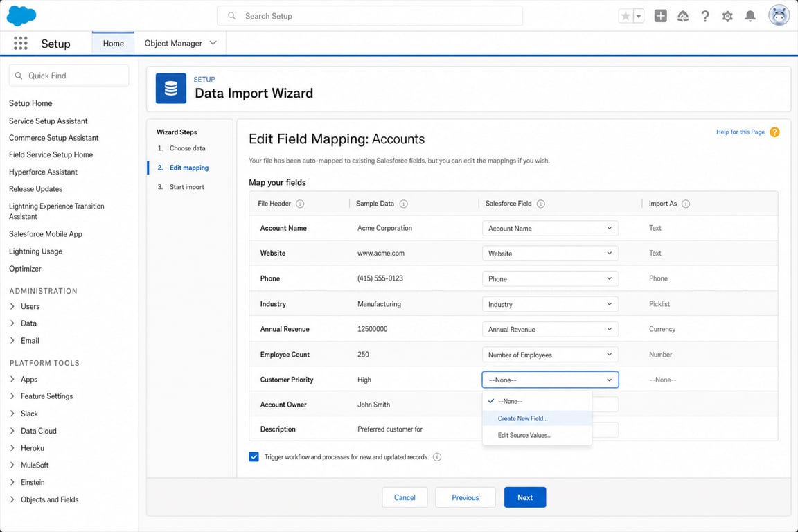The width and height of the screenshot is (798, 532).
Task: Open Field Service Setup Home link
Action: tap(51, 154)
